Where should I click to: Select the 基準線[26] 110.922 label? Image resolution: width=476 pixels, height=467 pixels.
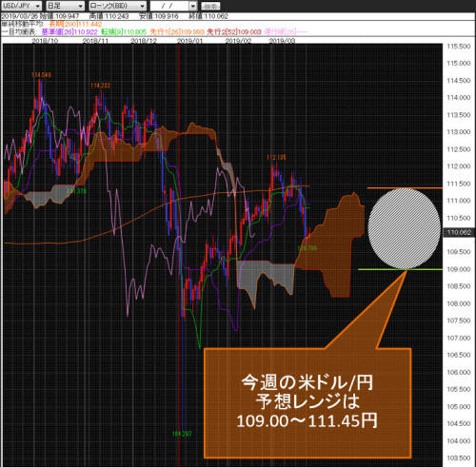pyautogui.click(x=69, y=31)
